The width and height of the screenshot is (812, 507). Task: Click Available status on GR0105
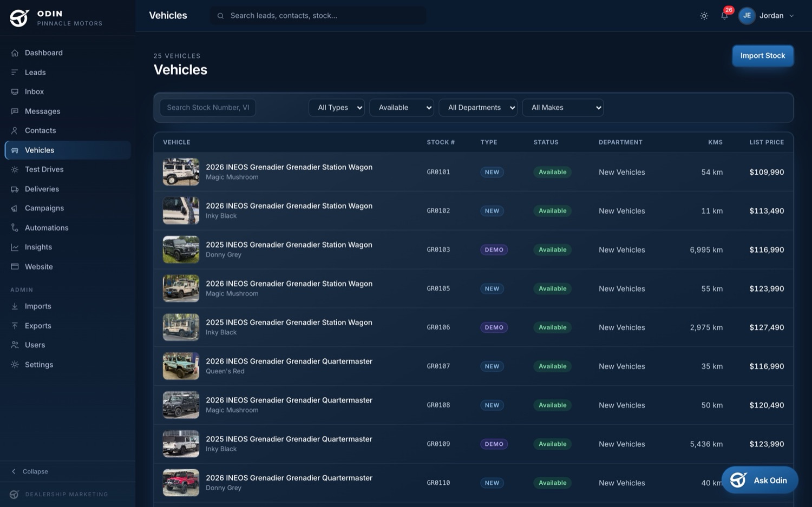tap(552, 289)
